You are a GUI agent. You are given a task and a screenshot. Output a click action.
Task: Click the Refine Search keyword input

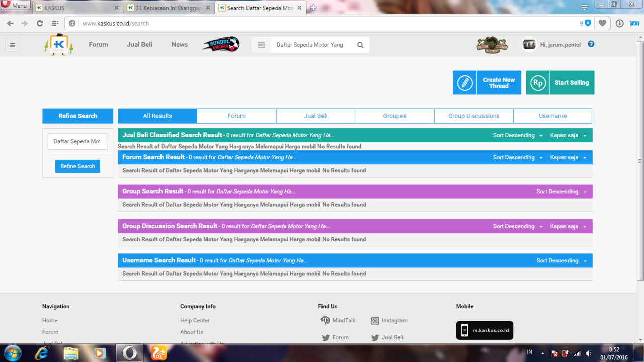coord(77,141)
